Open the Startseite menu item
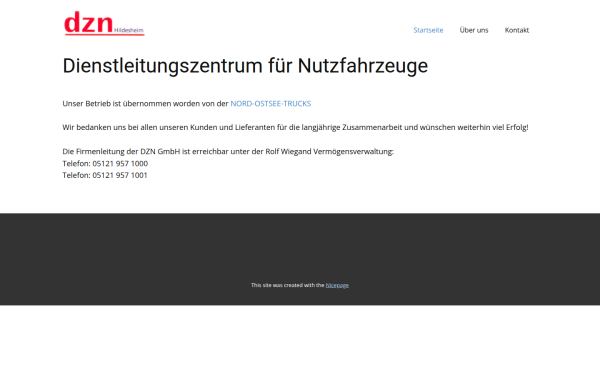Viewport: 600px width, 375px height. pos(428,30)
